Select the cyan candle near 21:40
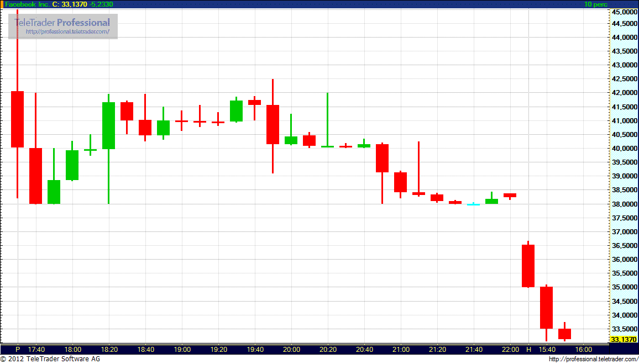Viewport: 639px width, 364px height. [474, 204]
